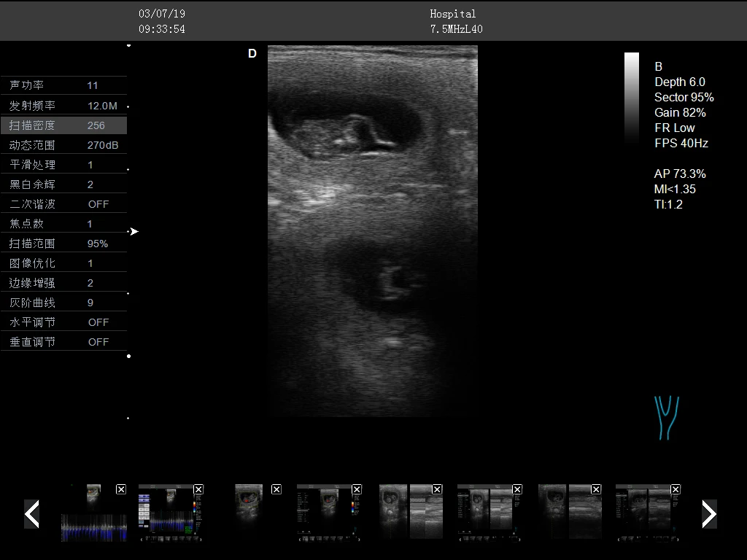Toggle 二次谐波 harmonic setting OFF value
Viewport: 747px width, 560px height.
(x=98, y=204)
